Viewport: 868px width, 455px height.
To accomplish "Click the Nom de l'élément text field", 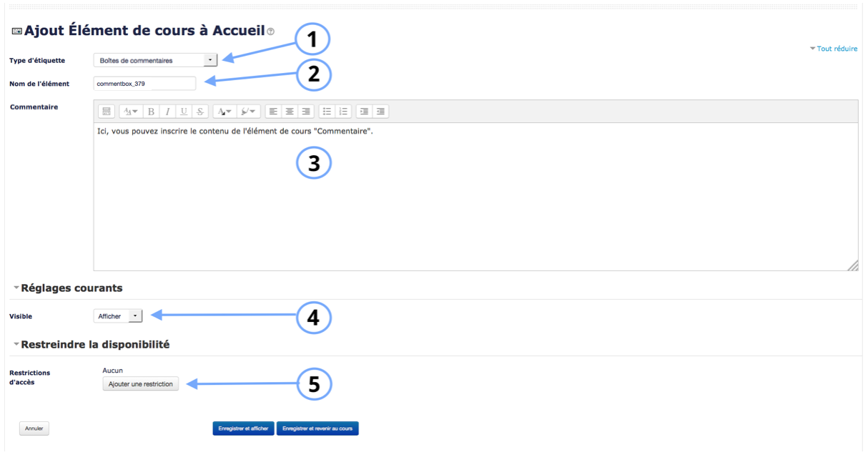I will [144, 84].
